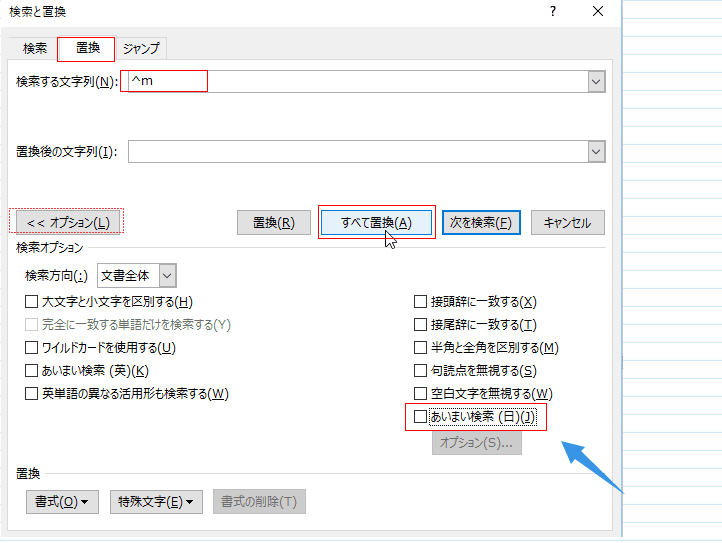Toggle 句読点を無視する checkbox
The height and width of the screenshot is (543, 722).
click(420, 370)
